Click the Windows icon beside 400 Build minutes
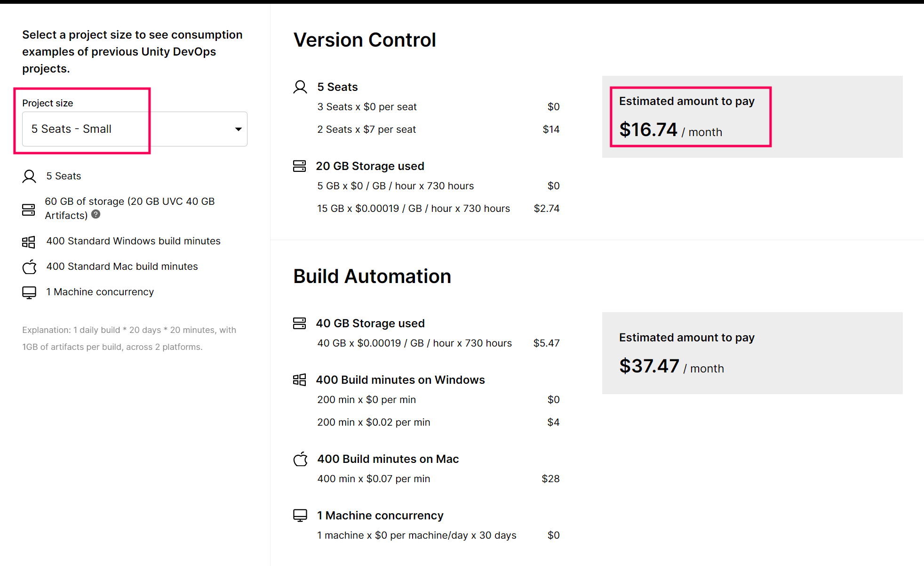 (x=300, y=380)
